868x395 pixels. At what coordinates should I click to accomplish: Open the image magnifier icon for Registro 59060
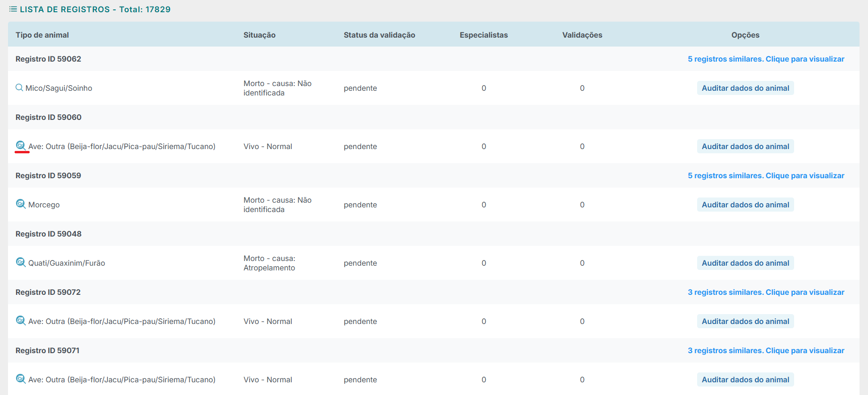pyautogui.click(x=21, y=146)
